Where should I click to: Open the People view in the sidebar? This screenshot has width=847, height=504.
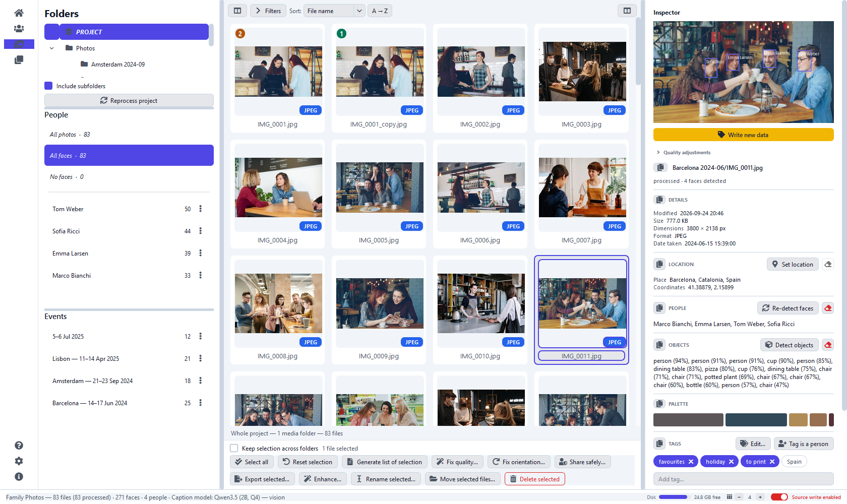click(19, 29)
